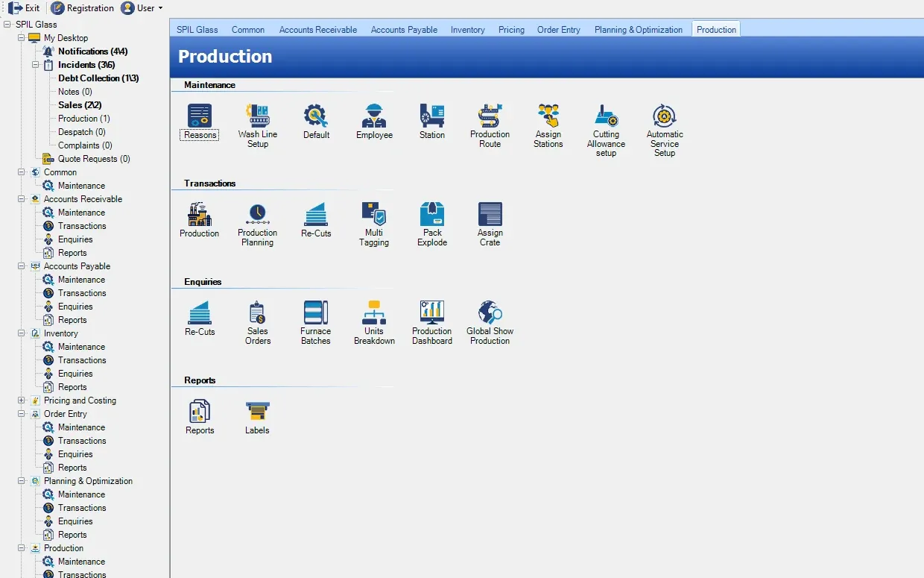
Task: Select Notifications (4\4) in the tree
Action: coord(93,51)
